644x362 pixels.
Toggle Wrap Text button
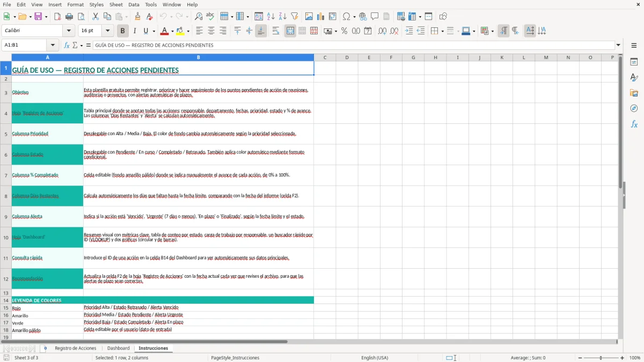click(x=275, y=31)
